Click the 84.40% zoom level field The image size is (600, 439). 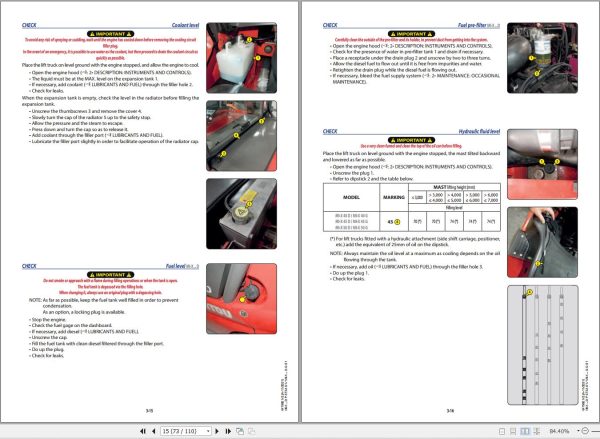[560, 431]
